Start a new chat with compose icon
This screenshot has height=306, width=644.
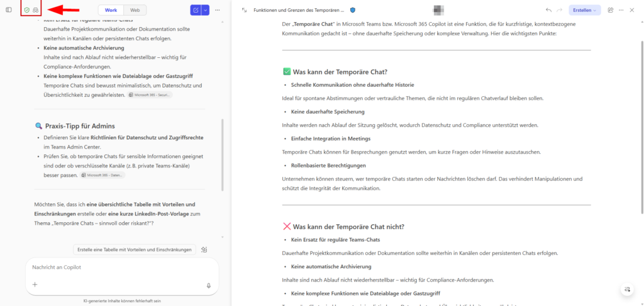click(196, 10)
